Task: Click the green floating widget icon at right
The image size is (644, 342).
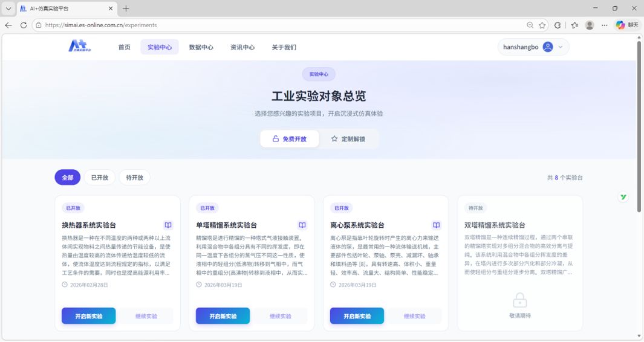Action: (x=623, y=197)
